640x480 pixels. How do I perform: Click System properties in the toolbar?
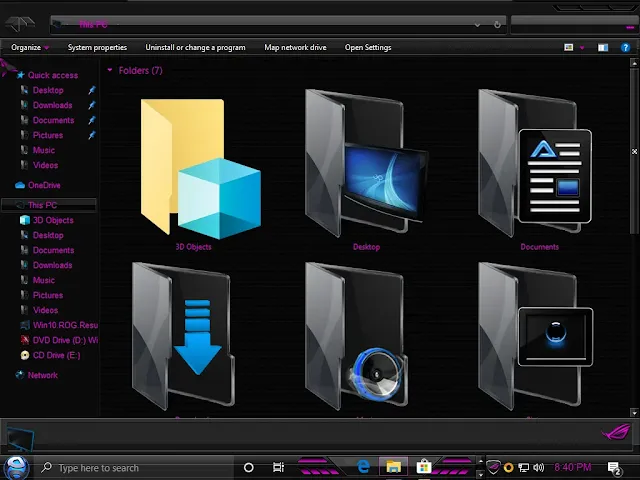[x=97, y=47]
